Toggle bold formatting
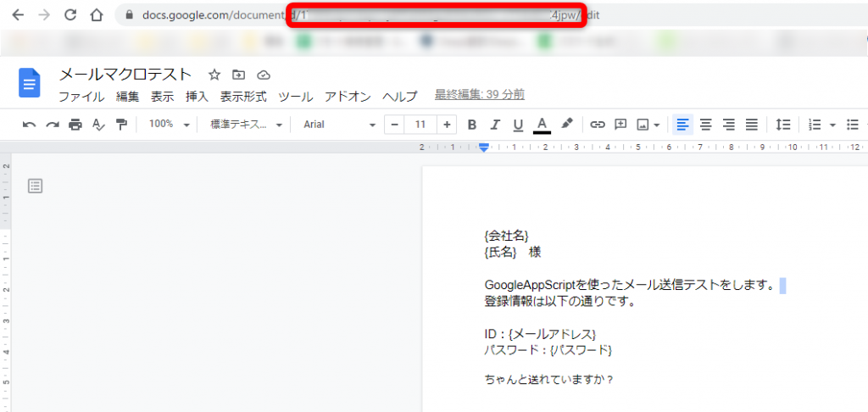 click(471, 125)
